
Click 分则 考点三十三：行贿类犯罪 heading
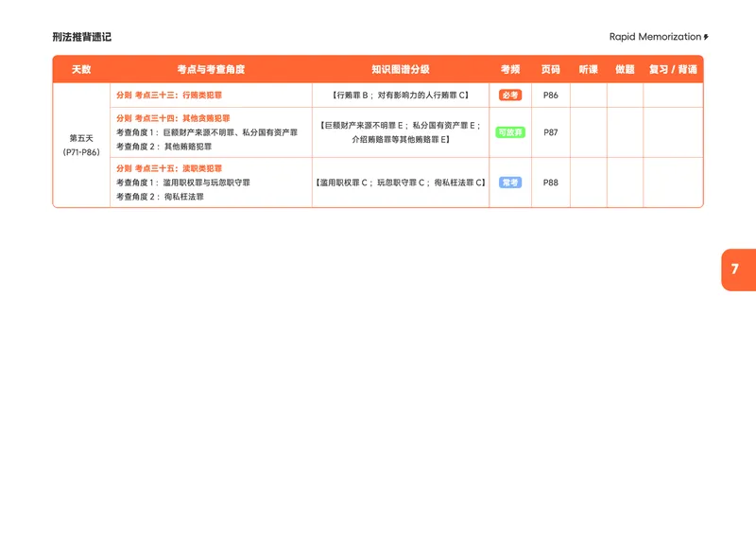[169, 96]
